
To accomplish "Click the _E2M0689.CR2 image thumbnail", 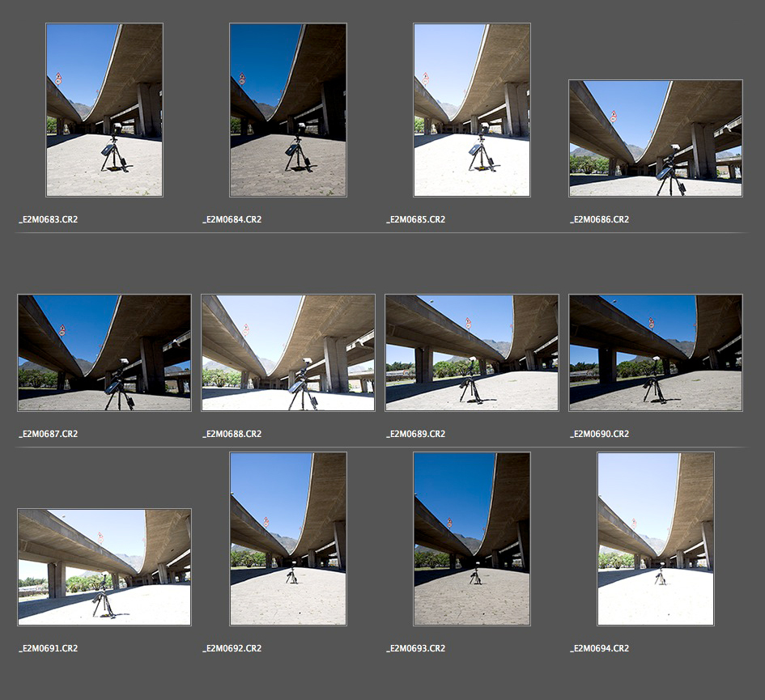I will tap(472, 353).
